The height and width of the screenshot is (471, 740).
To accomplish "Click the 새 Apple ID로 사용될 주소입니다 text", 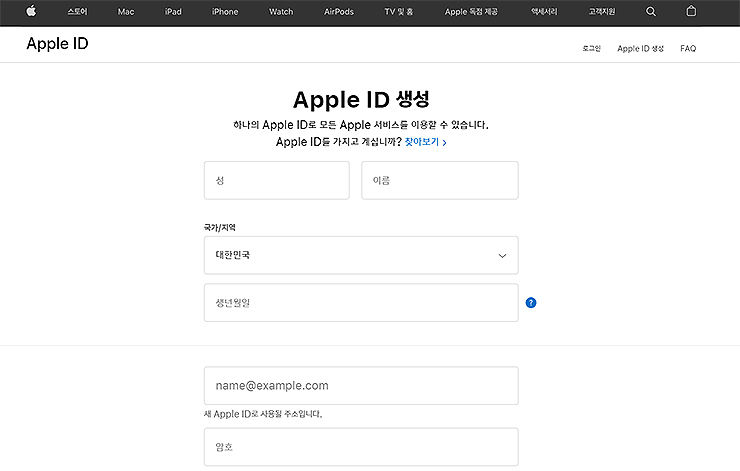I will 263,414.
